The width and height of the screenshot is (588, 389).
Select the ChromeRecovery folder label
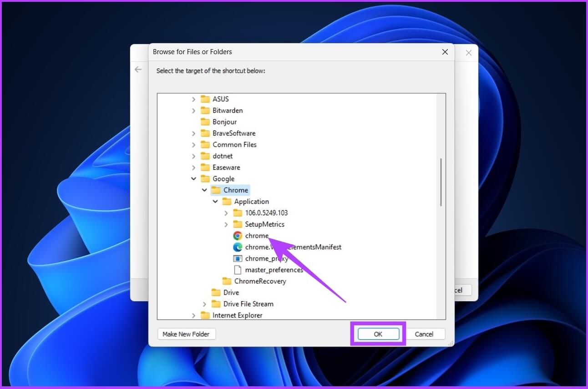click(x=260, y=281)
